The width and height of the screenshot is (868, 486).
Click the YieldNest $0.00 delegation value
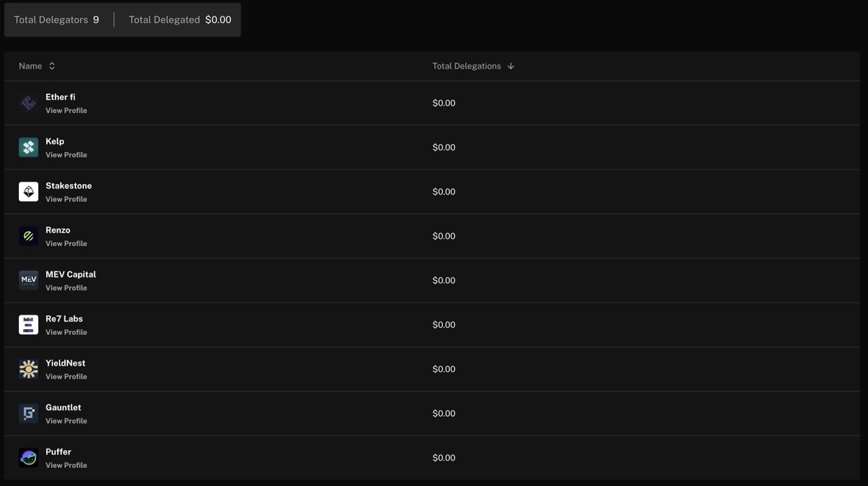click(x=443, y=370)
